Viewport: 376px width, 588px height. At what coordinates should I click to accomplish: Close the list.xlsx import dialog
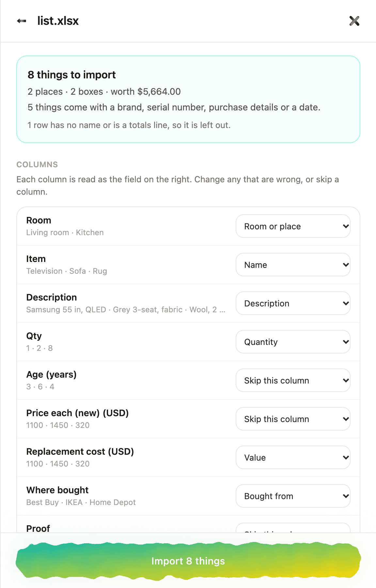coord(354,21)
